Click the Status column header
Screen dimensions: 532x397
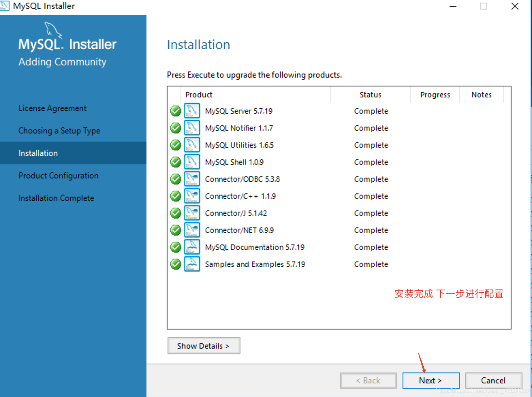371,95
